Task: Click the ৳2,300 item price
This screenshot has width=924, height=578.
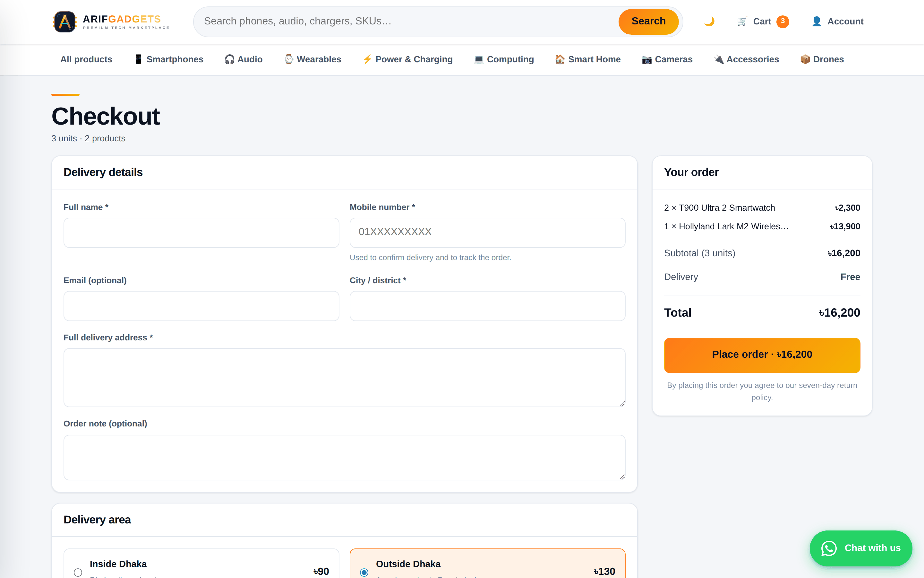Action: [x=847, y=207]
